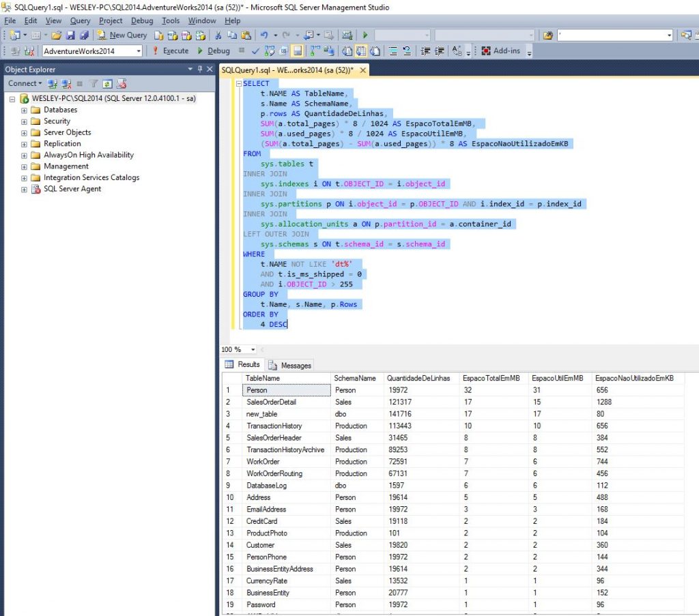This screenshot has height=616, width=699.
Task: Click the Comment Selected Lines icon
Action: coord(394,50)
